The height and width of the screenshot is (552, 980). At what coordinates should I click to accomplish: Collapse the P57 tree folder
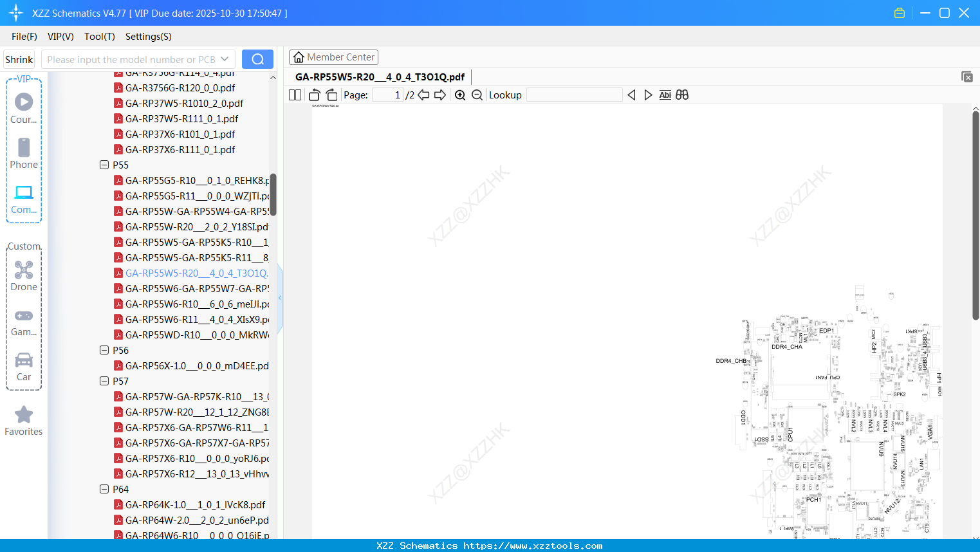point(104,381)
